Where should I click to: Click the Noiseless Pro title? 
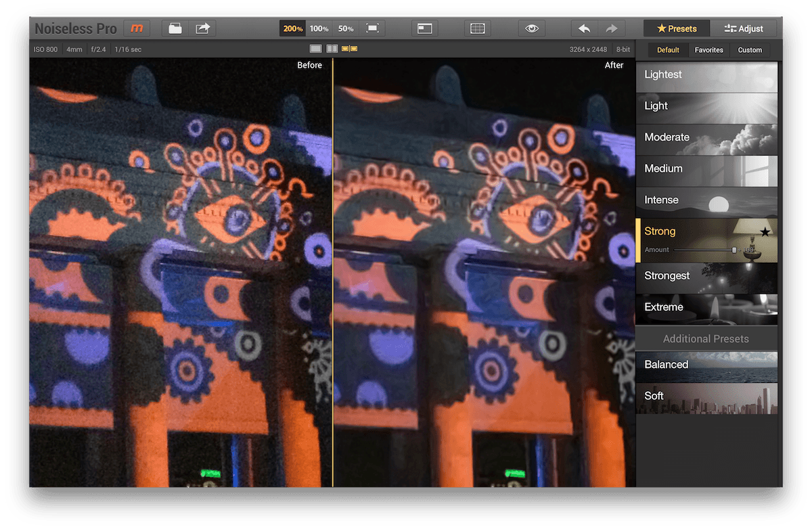point(76,29)
